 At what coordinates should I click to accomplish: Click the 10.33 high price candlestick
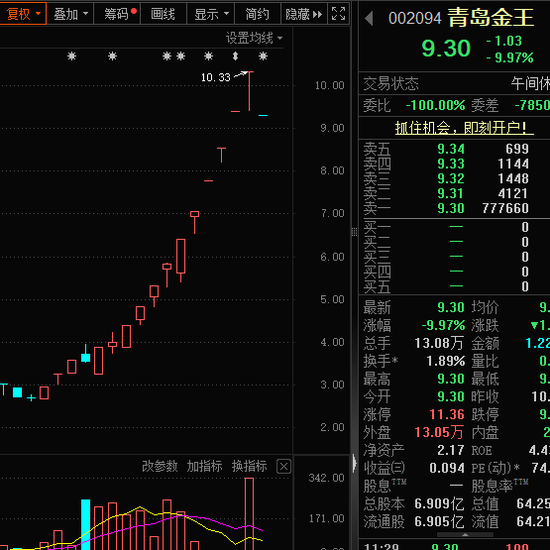249,91
